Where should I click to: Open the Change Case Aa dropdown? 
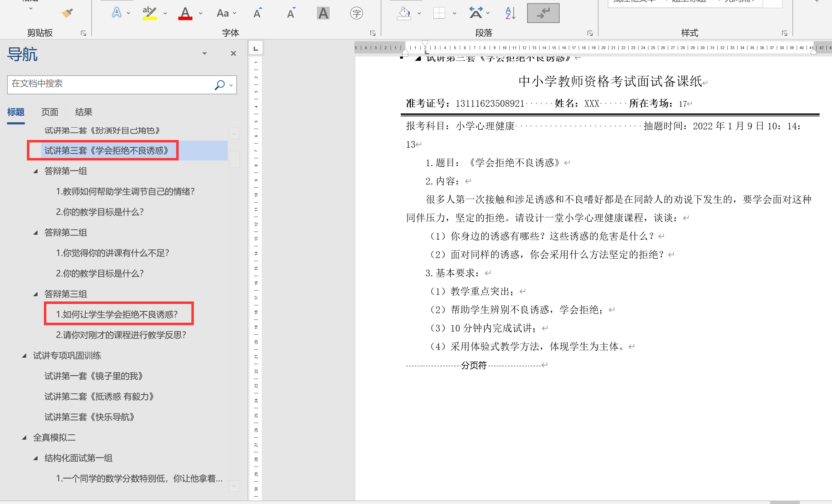[226, 13]
